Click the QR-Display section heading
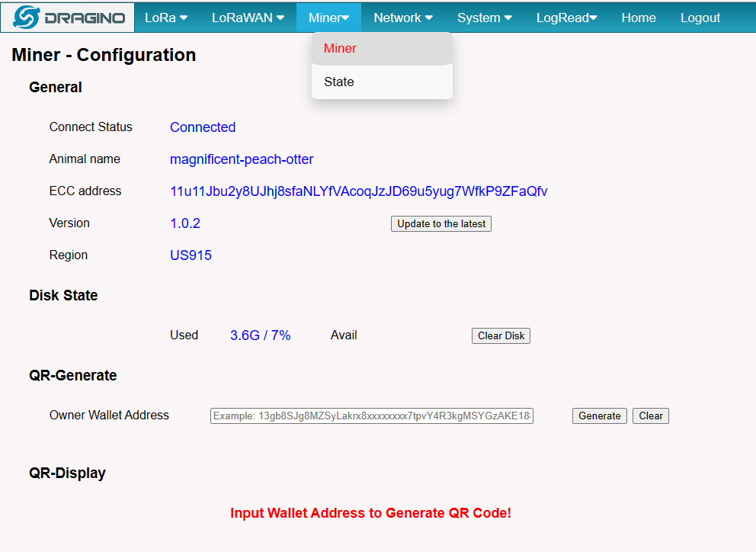The width and height of the screenshot is (756, 552). 67,473
